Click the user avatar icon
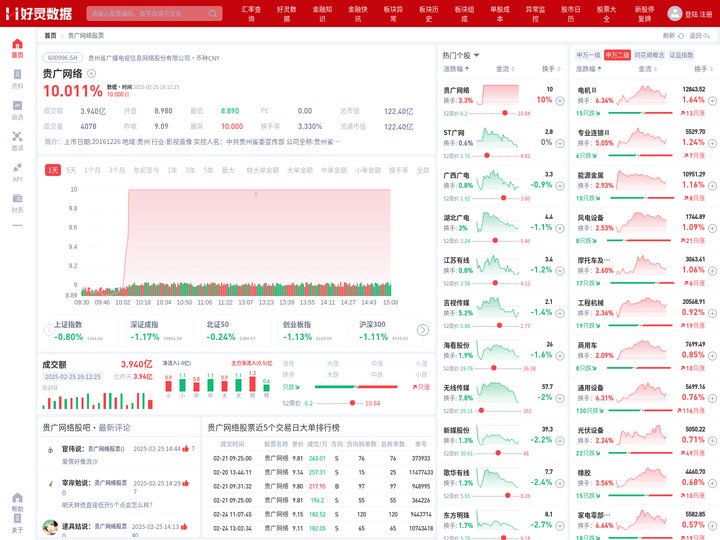Image resolution: width=720 pixels, height=540 pixels. [675, 13]
